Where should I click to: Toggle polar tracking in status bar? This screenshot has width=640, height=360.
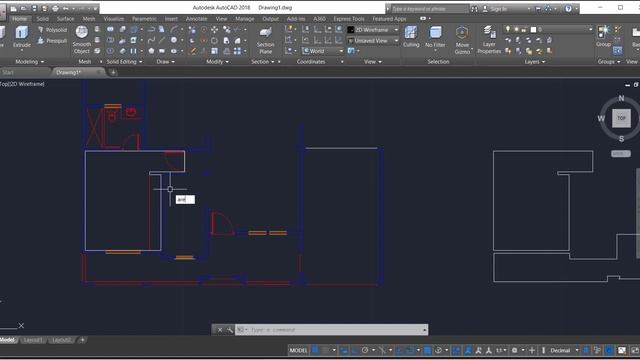click(x=365, y=350)
